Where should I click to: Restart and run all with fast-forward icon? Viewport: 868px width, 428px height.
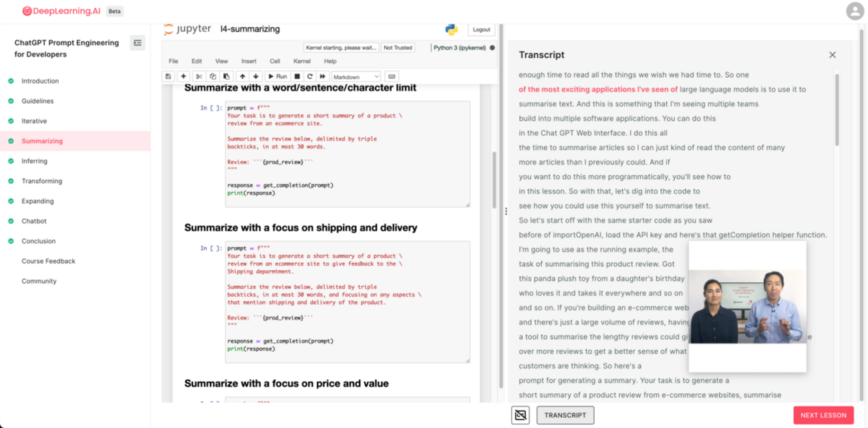(x=323, y=76)
